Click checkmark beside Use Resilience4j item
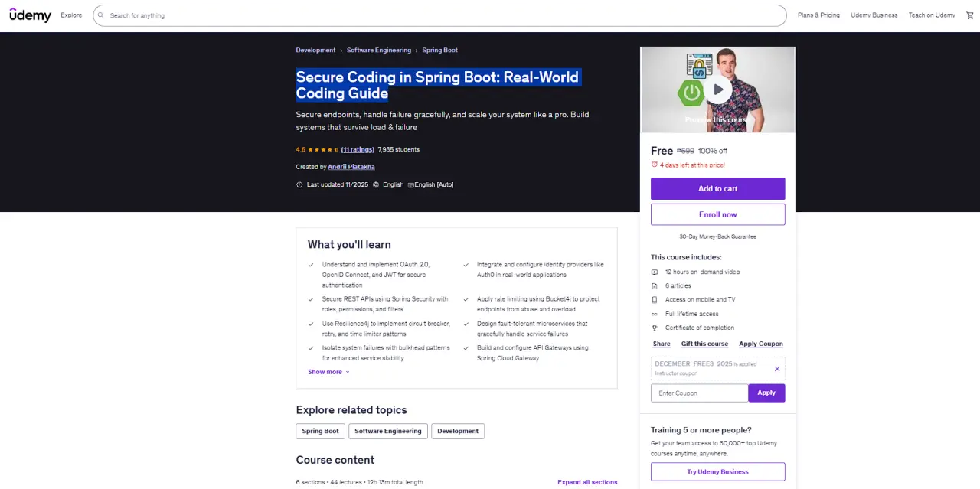This screenshot has height=489, width=980. (311, 324)
